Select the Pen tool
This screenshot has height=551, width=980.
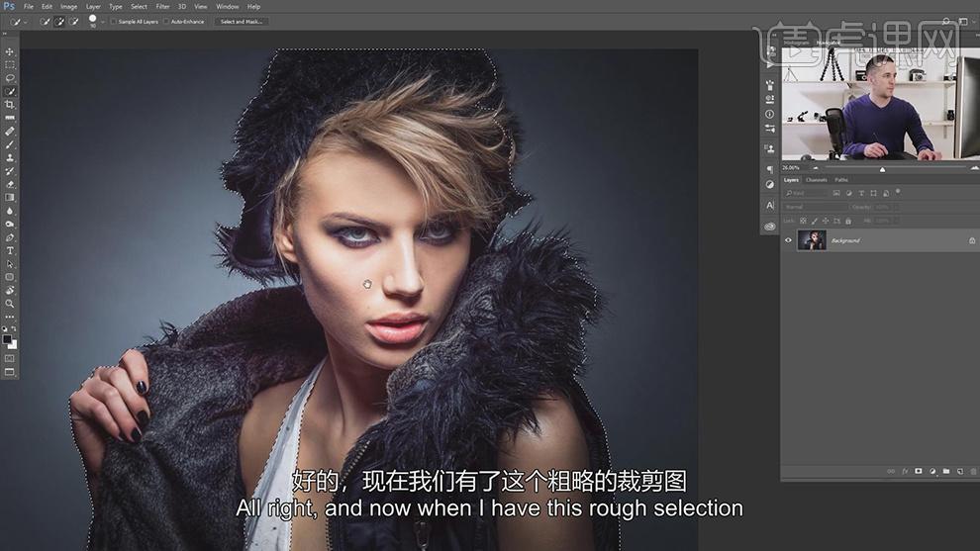[9, 237]
